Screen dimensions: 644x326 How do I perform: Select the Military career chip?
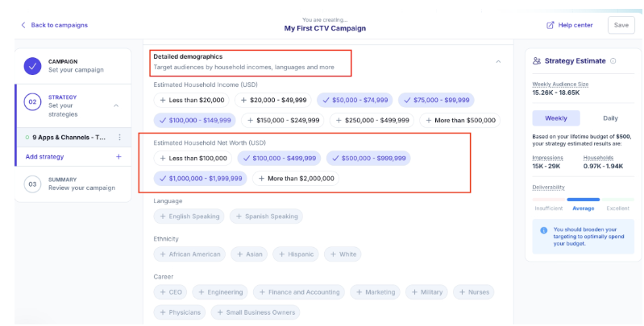pyautogui.click(x=426, y=292)
